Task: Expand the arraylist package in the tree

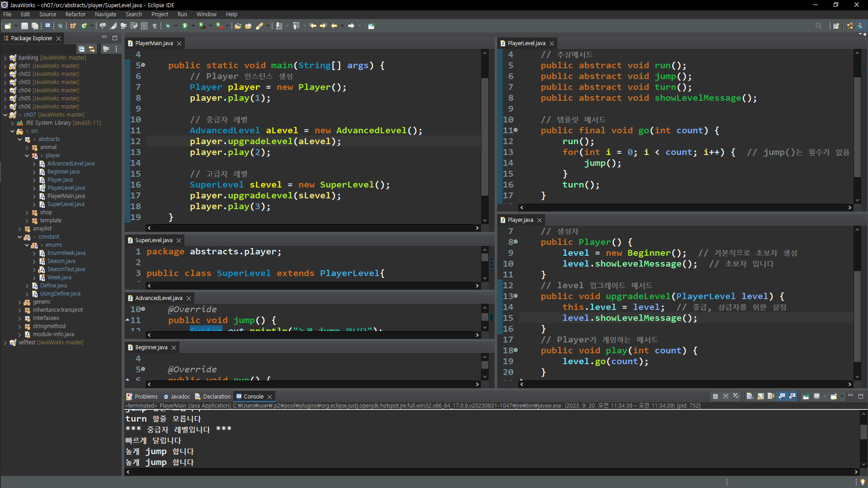Action: 20,229
